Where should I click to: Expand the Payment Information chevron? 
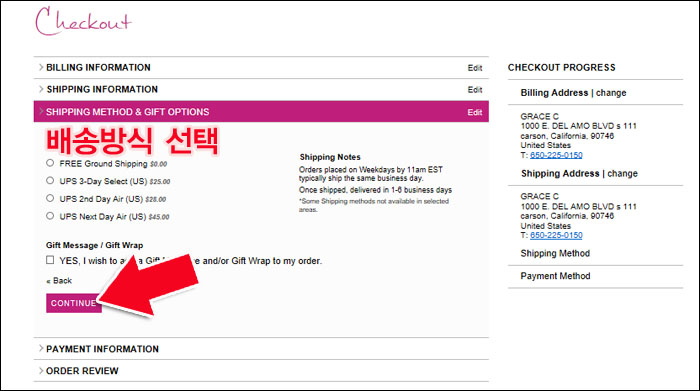(x=41, y=349)
